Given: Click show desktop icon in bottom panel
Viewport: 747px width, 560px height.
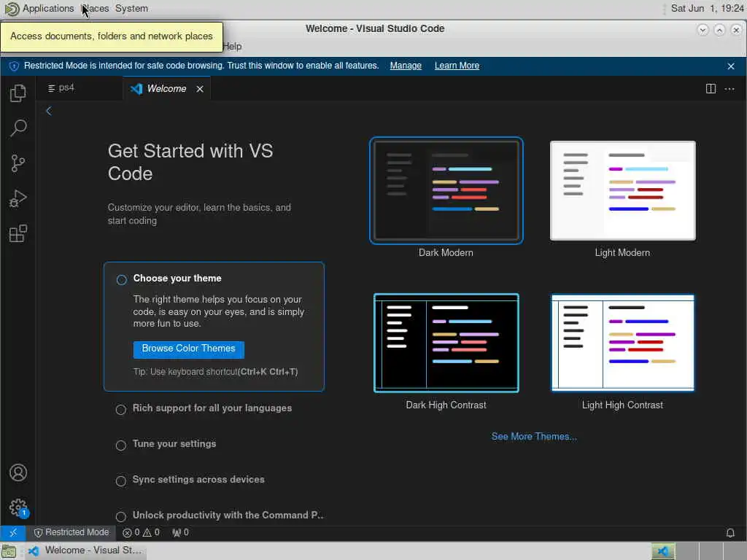Looking at the screenshot, I should coord(9,551).
